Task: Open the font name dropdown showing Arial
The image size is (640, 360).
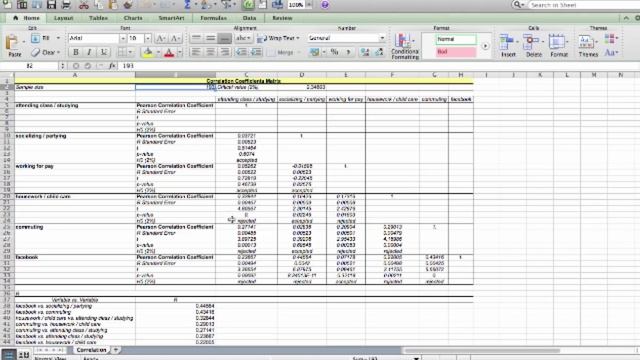Action: click(x=122, y=38)
